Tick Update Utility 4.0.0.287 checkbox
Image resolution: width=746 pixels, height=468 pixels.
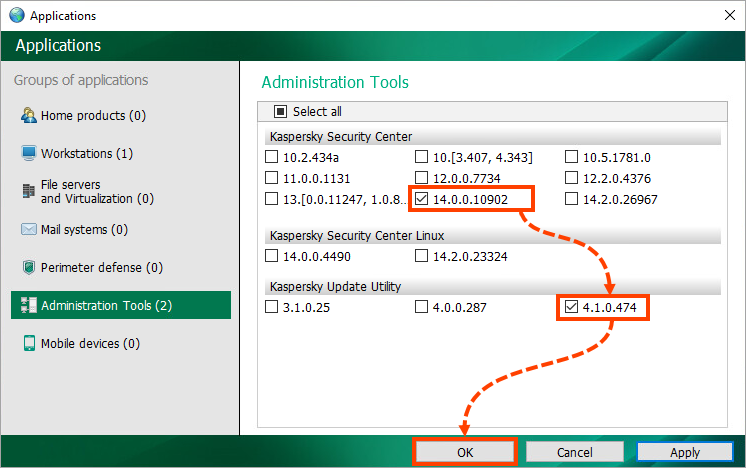pos(422,307)
